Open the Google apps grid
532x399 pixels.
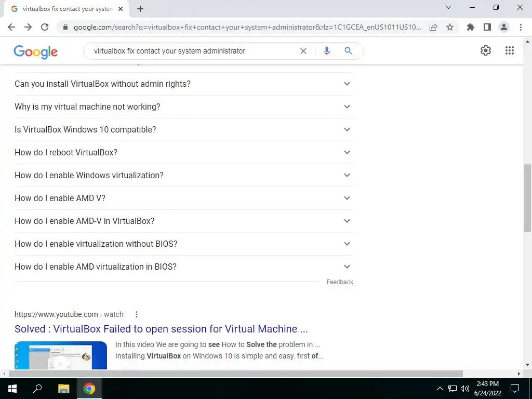click(x=510, y=50)
